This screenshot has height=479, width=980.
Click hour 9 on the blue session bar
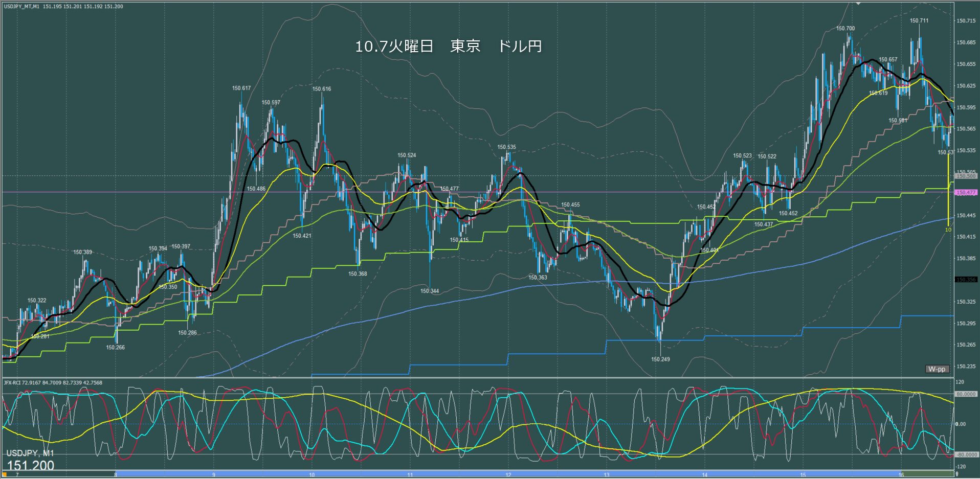(214, 475)
